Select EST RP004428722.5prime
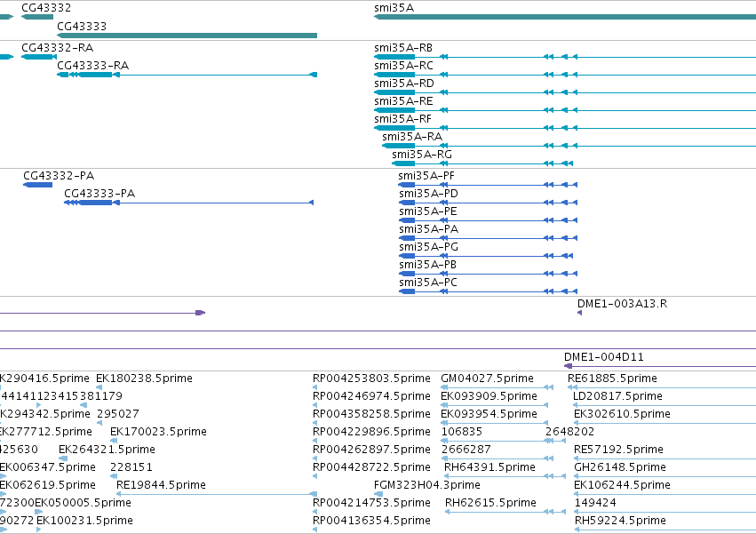This screenshot has height=534, width=756. coord(371,467)
